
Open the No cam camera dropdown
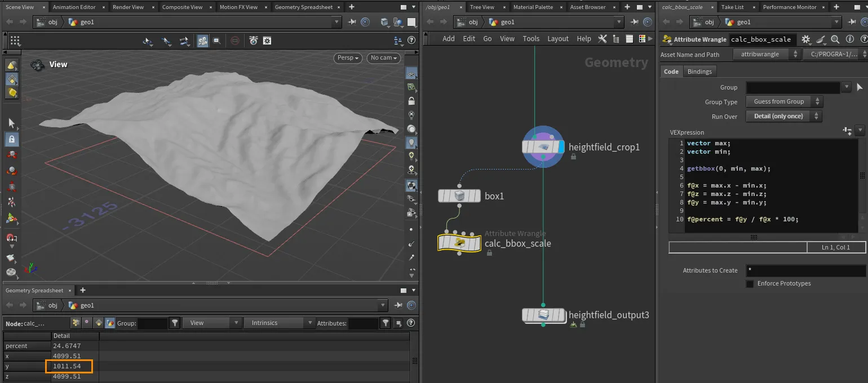(384, 57)
